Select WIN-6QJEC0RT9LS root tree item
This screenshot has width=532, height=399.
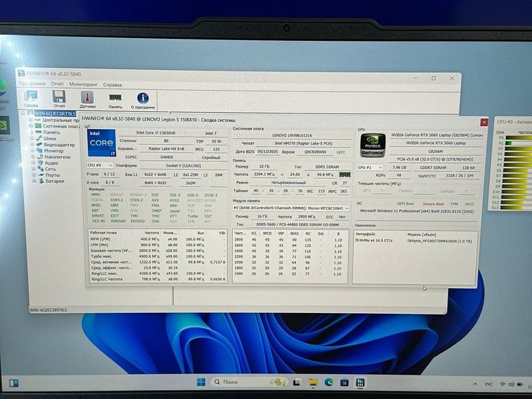click(55, 114)
